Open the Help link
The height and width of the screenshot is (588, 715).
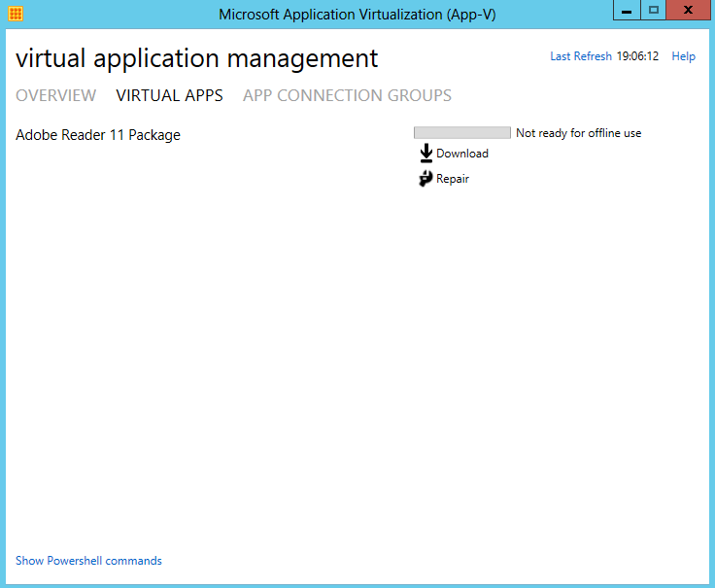click(683, 56)
